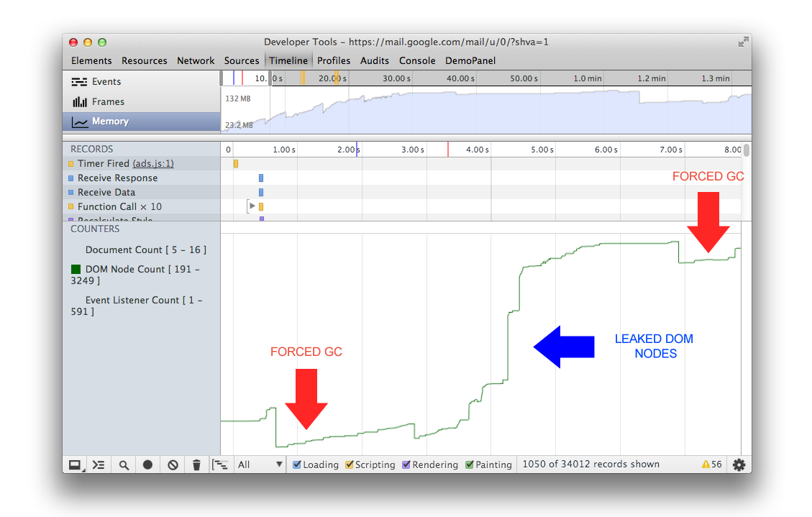812x517 pixels.
Task: Toggle the DOM Node Count green swatch
Action: (76, 269)
